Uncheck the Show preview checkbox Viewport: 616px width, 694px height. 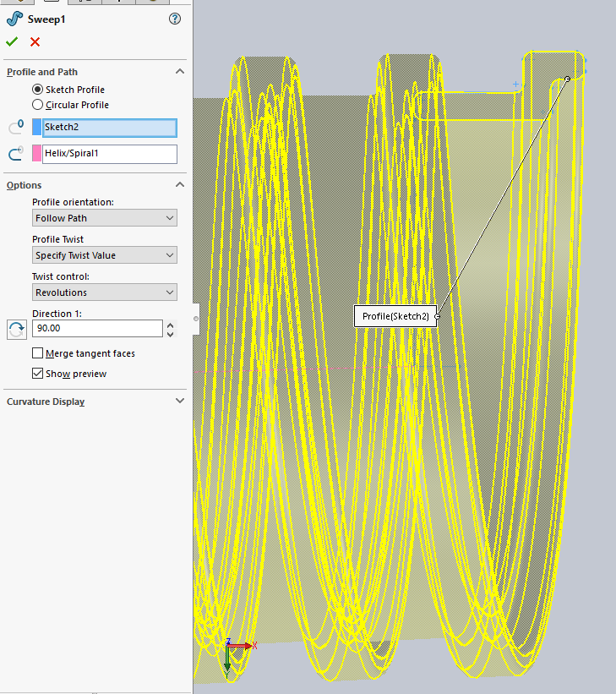coord(38,373)
